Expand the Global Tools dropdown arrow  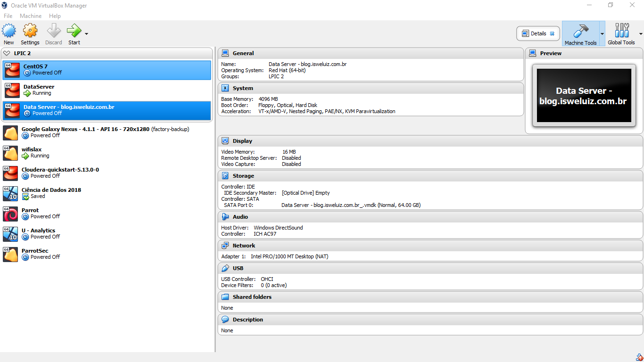(x=641, y=34)
